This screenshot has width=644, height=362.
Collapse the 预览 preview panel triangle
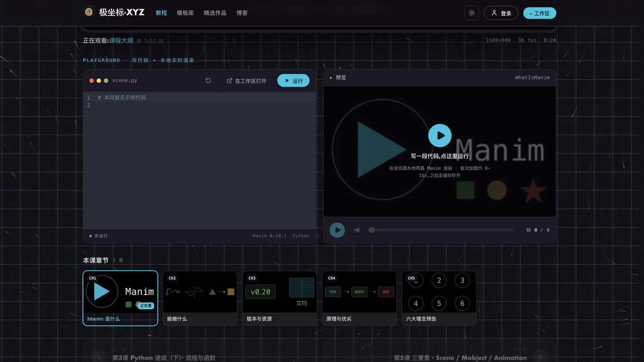[331, 78]
